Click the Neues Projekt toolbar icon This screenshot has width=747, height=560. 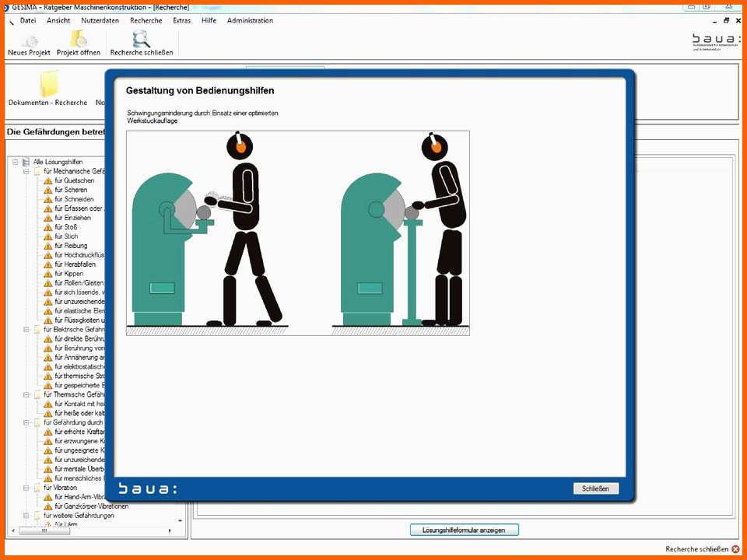coord(30,40)
